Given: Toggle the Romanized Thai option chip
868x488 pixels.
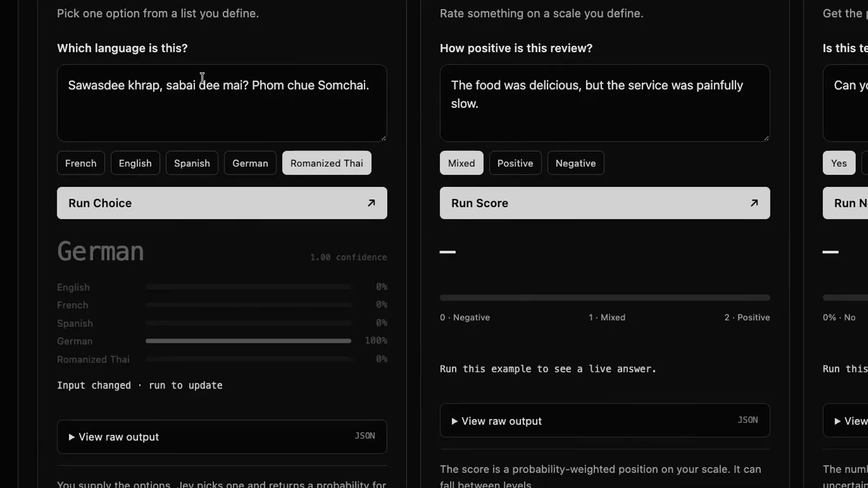Looking at the screenshot, I should click(327, 163).
